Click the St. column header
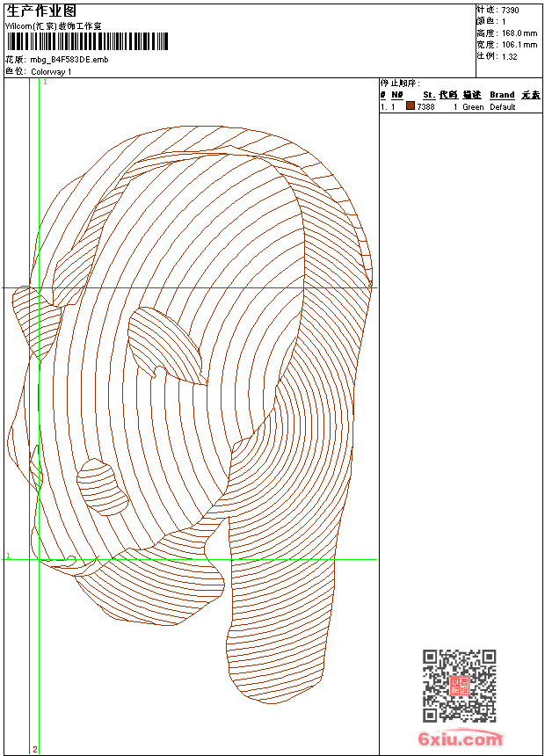 point(428,95)
